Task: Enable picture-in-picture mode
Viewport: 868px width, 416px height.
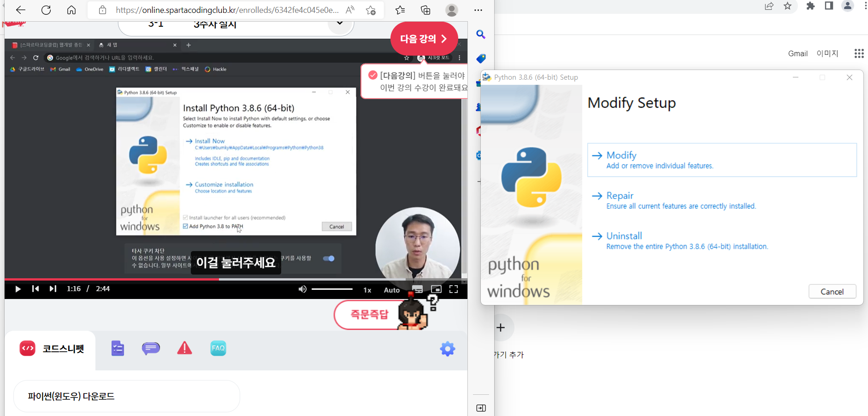Action: [436, 289]
